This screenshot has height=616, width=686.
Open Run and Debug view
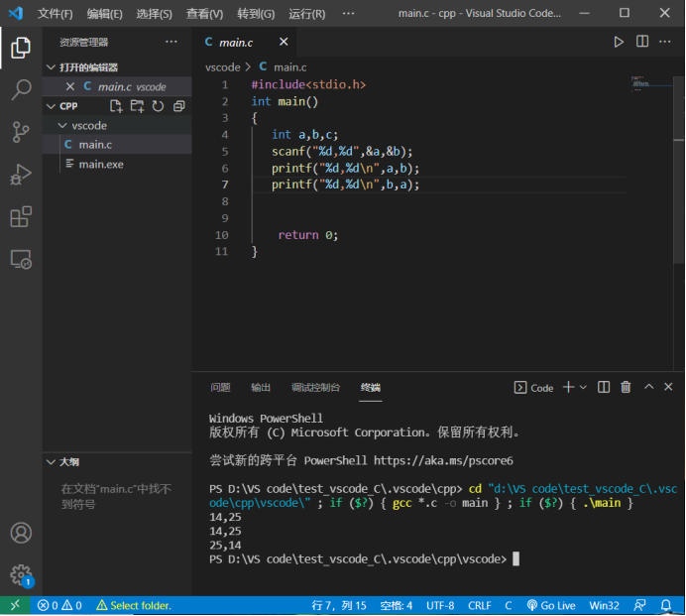pyautogui.click(x=21, y=175)
